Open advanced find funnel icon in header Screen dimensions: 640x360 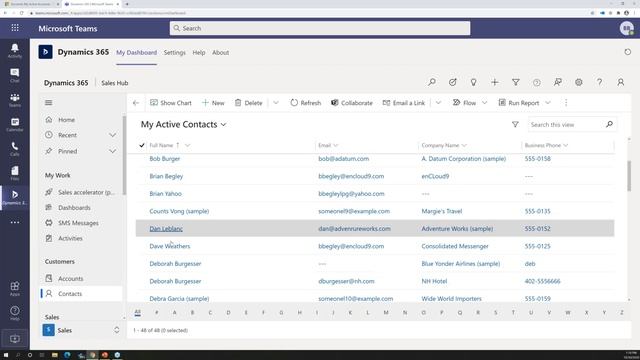point(516,82)
